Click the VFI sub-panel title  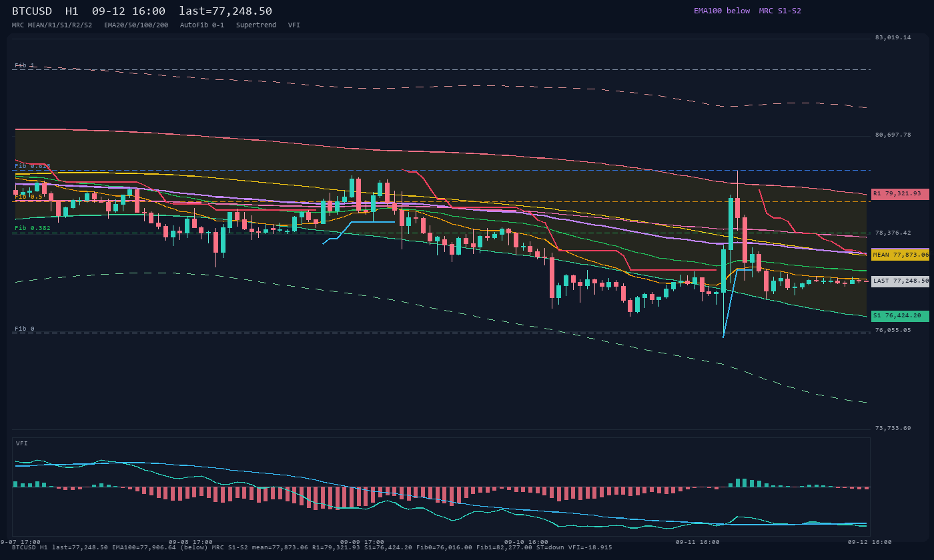22,443
